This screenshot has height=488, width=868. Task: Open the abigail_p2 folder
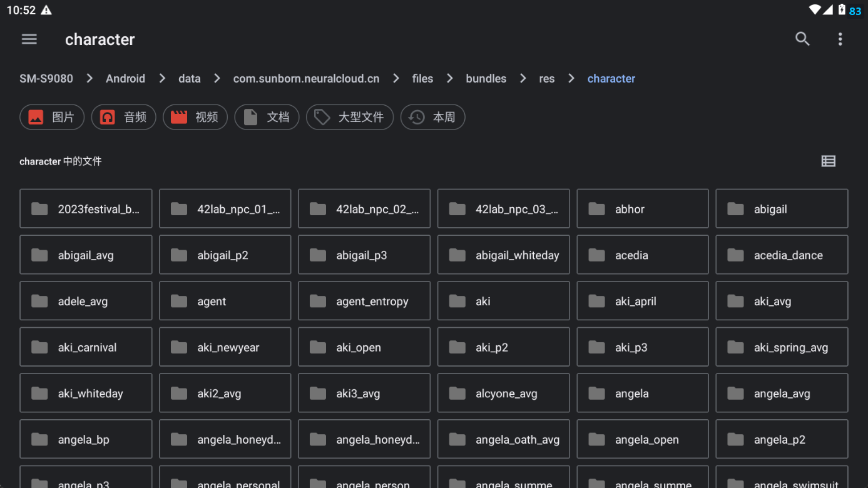coord(225,255)
